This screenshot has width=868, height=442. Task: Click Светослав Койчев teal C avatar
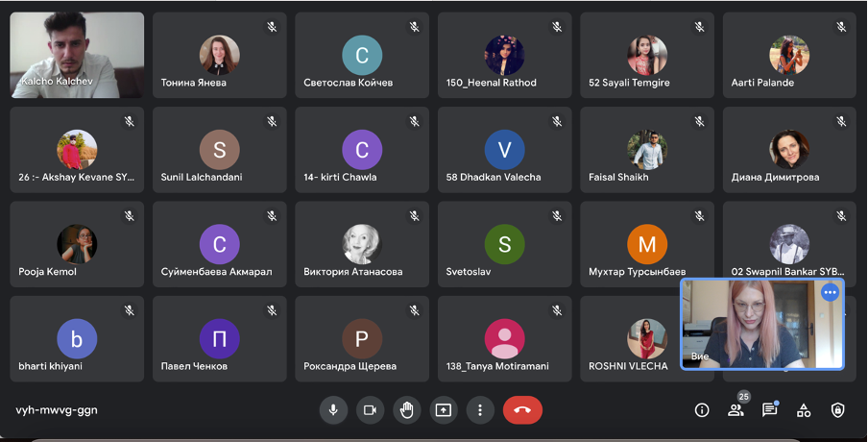click(x=362, y=55)
